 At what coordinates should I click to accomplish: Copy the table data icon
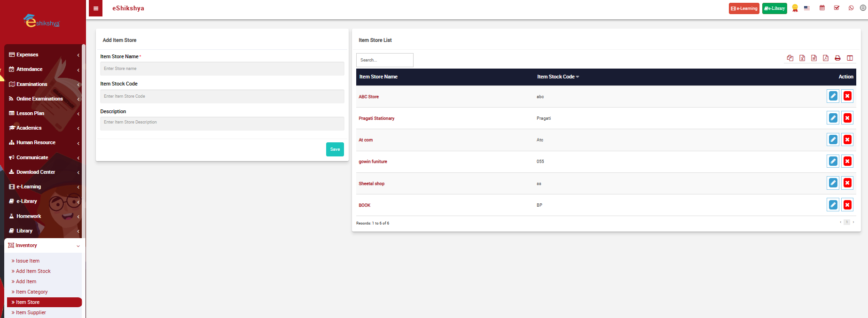click(x=790, y=58)
